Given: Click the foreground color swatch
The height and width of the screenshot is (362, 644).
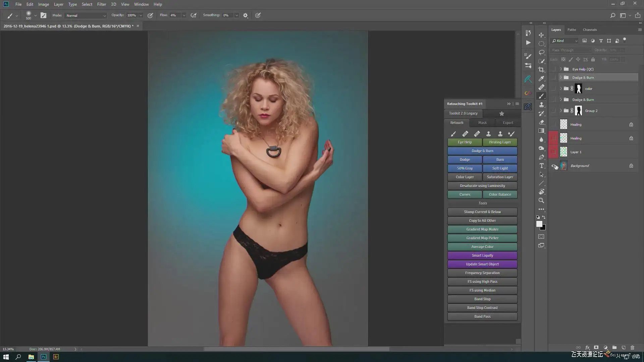Looking at the screenshot, I should [x=539, y=224].
